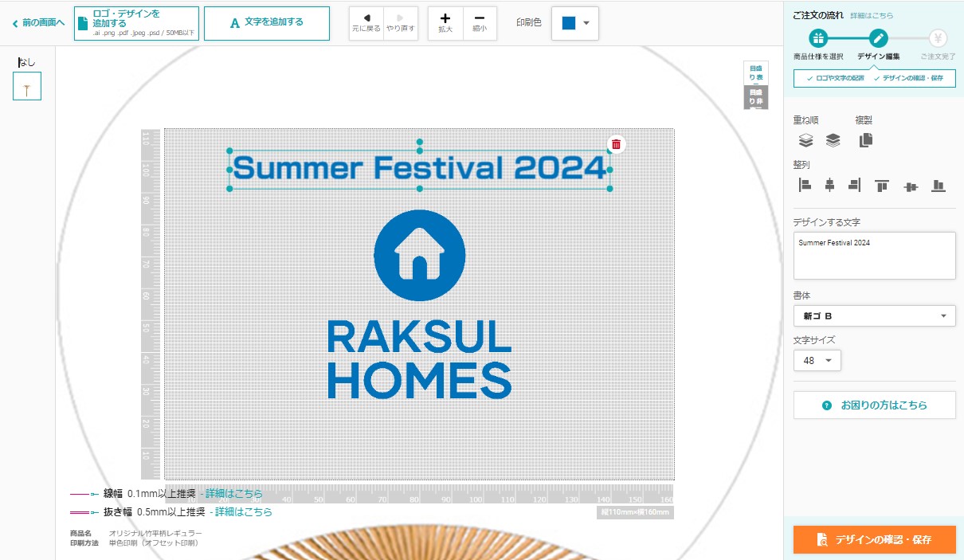Image resolution: width=964 pixels, height=560 pixels.
Task: Align selected object to horizontal center
Action: point(829,186)
